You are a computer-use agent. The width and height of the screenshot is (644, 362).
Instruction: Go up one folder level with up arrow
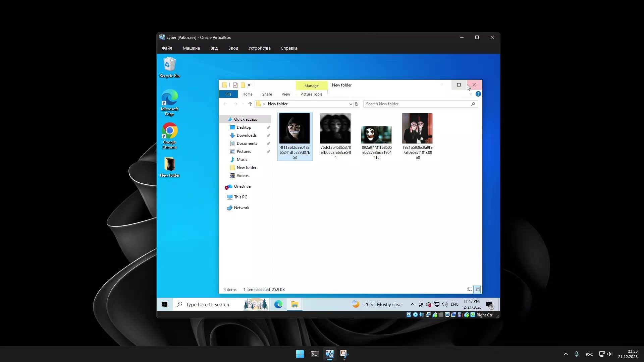pyautogui.click(x=250, y=104)
